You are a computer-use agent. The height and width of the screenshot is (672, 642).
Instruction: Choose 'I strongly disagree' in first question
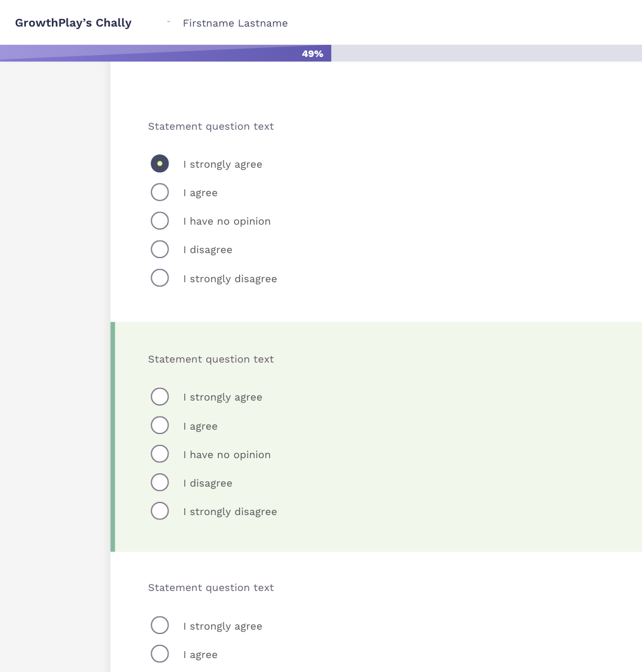click(160, 278)
